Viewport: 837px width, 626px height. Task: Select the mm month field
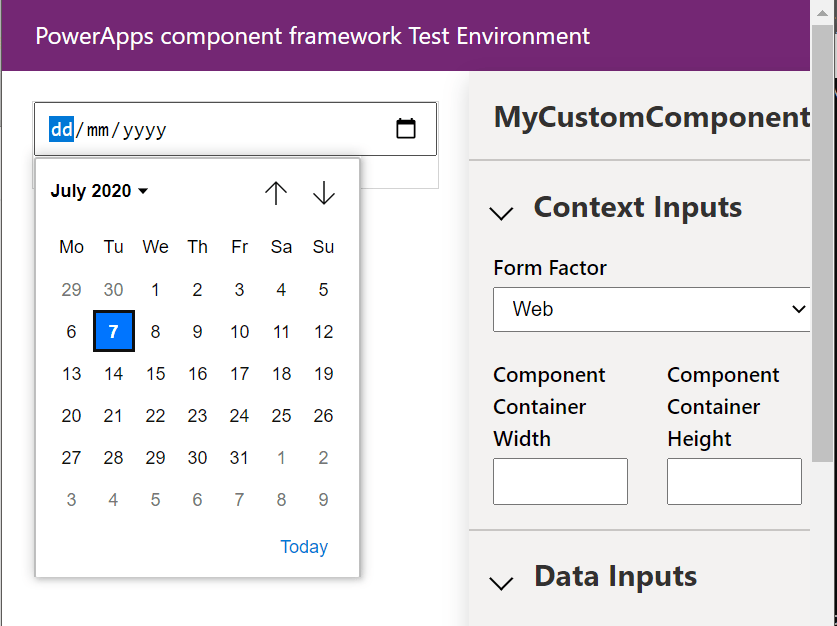coord(98,129)
